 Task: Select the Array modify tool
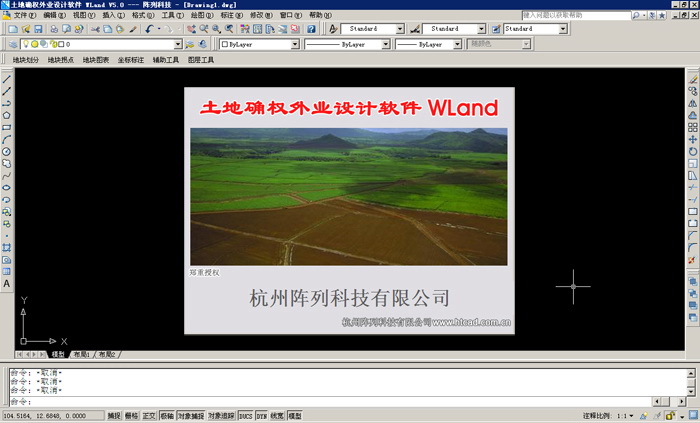click(692, 128)
